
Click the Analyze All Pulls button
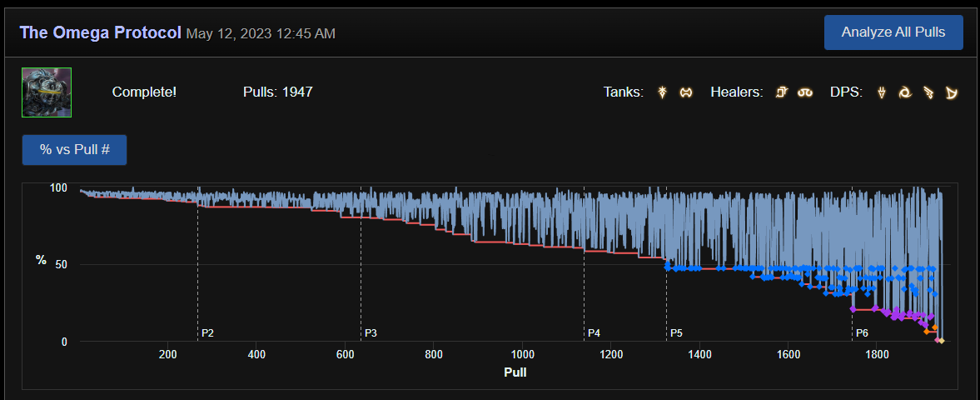pos(893,32)
